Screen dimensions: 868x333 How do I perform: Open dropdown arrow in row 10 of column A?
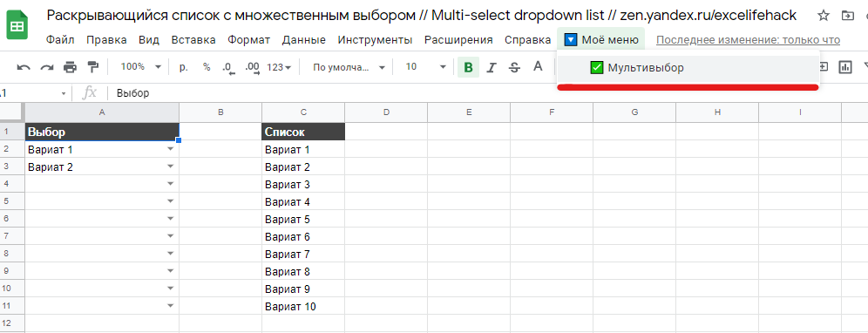tap(170, 289)
